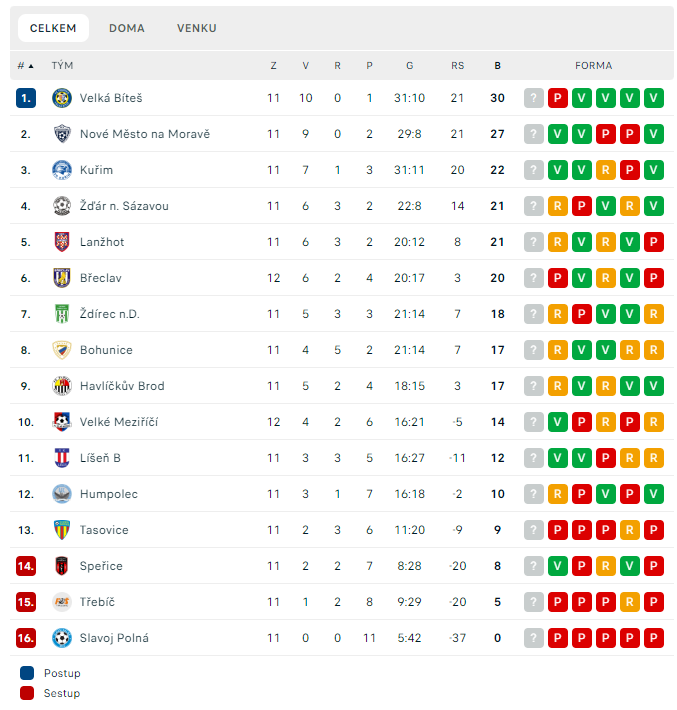Sort by G goals column header
This screenshot has width=677, height=710.
pos(409,66)
